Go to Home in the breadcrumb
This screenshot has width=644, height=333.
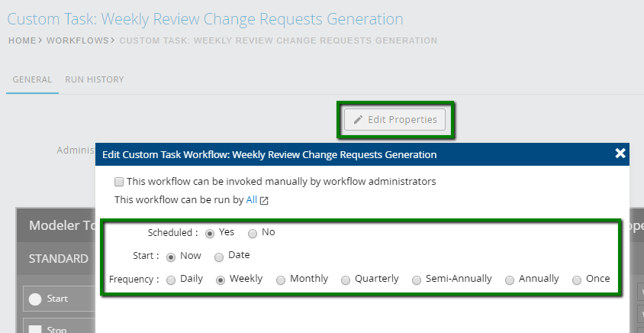click(x=22, y=40)
